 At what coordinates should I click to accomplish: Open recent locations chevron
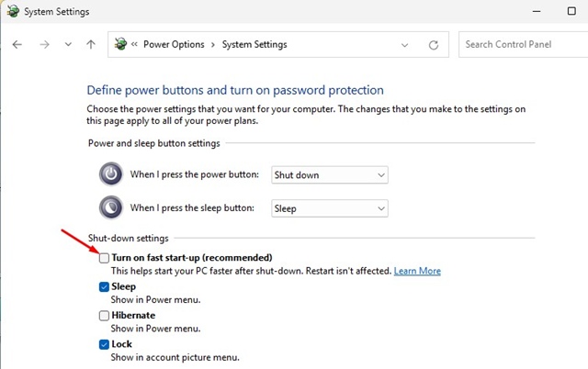67,44
